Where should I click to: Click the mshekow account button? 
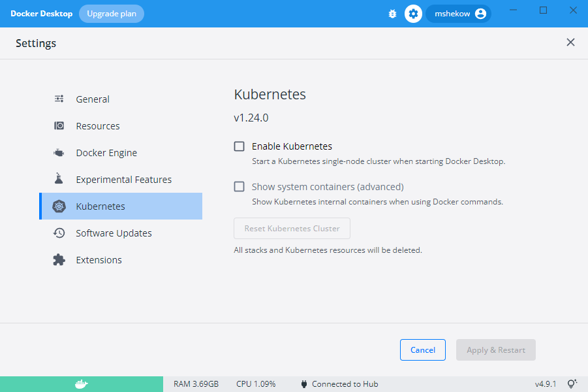tap(458, 14)
